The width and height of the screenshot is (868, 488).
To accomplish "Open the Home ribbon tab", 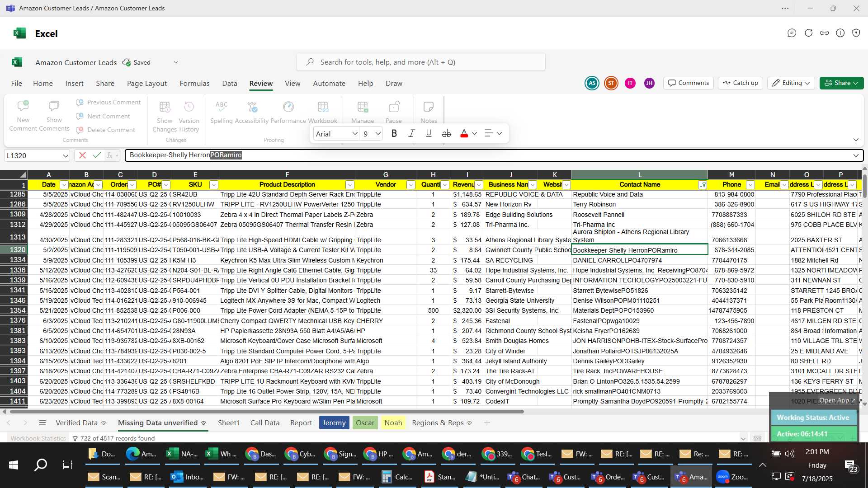I will tap(43, 83).
